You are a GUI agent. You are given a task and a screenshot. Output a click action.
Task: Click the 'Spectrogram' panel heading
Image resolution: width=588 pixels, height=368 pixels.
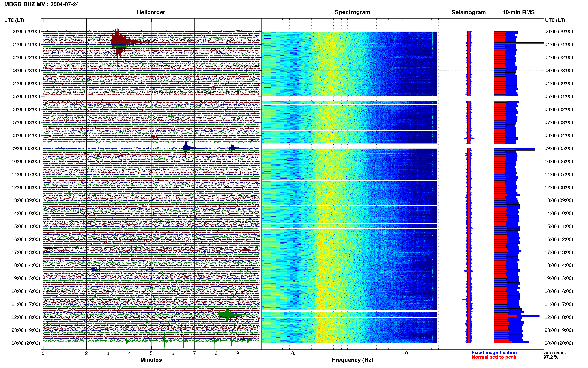pyautogui.click(x=352, y=12)
